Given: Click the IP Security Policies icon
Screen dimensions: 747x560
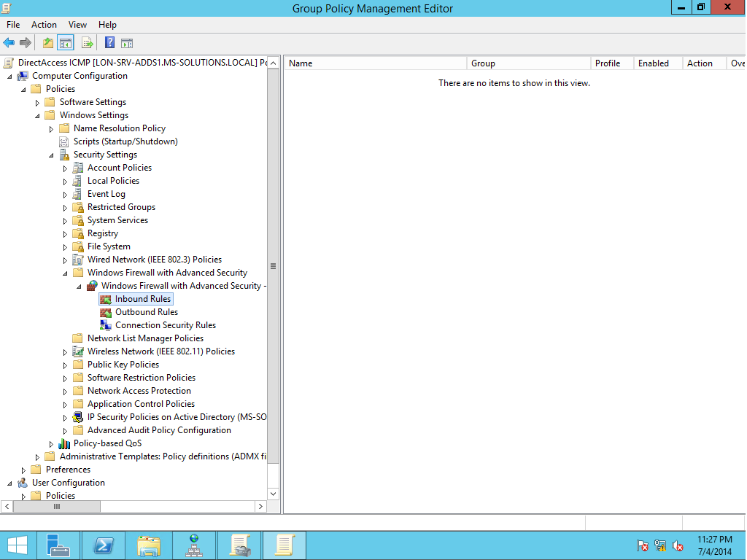Looking at the screenshot, I should [77, 417].
